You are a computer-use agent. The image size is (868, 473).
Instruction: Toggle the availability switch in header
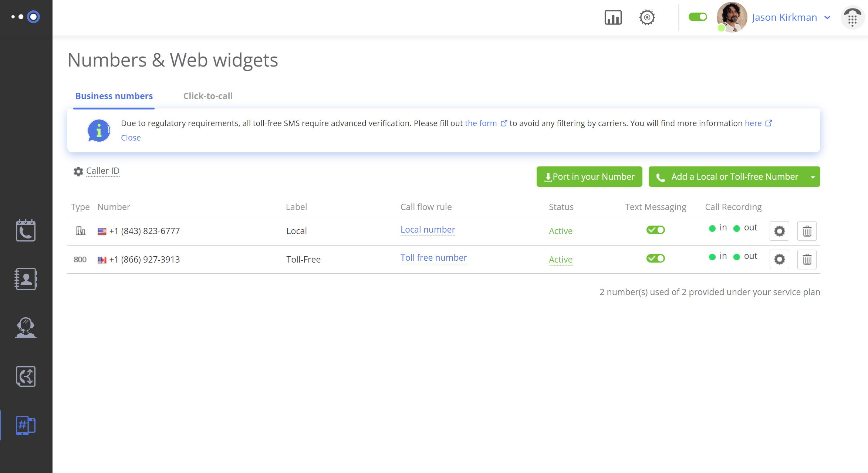click(698, 17)
